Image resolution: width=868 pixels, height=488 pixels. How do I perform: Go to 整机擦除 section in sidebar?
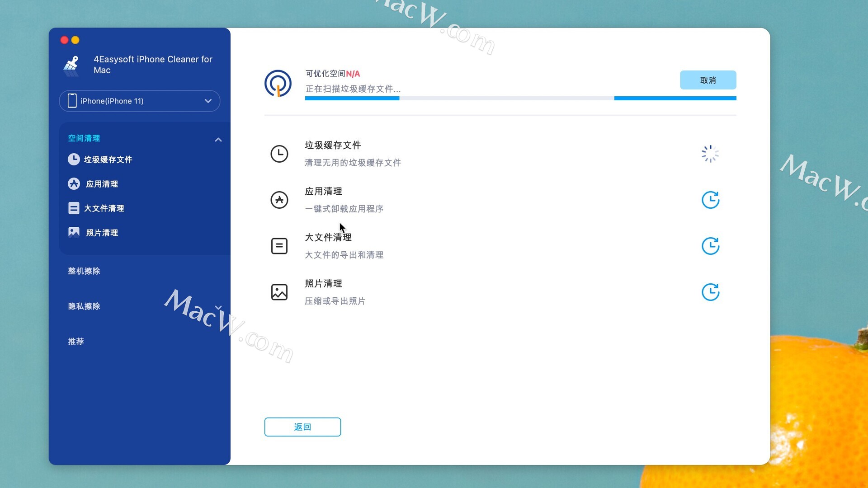(x=84, y=271)
